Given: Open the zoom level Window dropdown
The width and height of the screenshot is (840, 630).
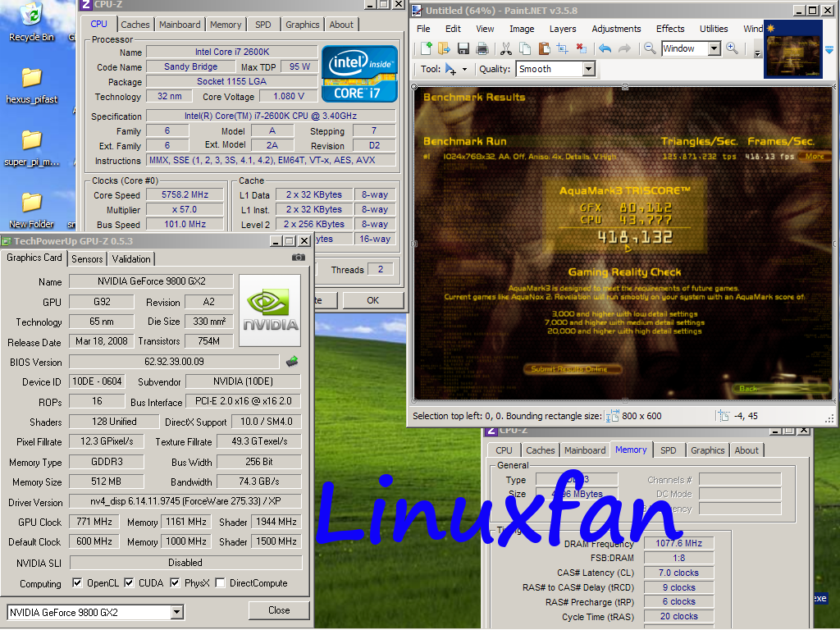Looking at the screenshot, I should click(x=714, y=48).
